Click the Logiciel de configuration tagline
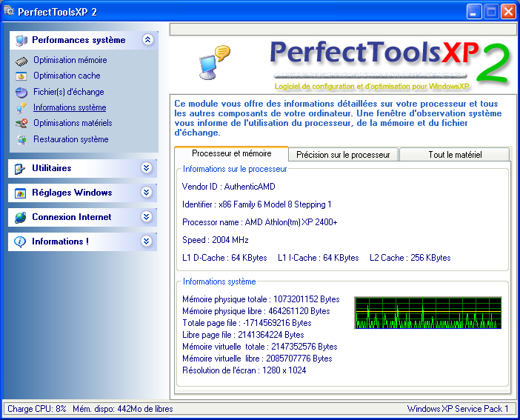Image resolution: width=520 pixels, height=420 pixels. click(x=372, y=87)
